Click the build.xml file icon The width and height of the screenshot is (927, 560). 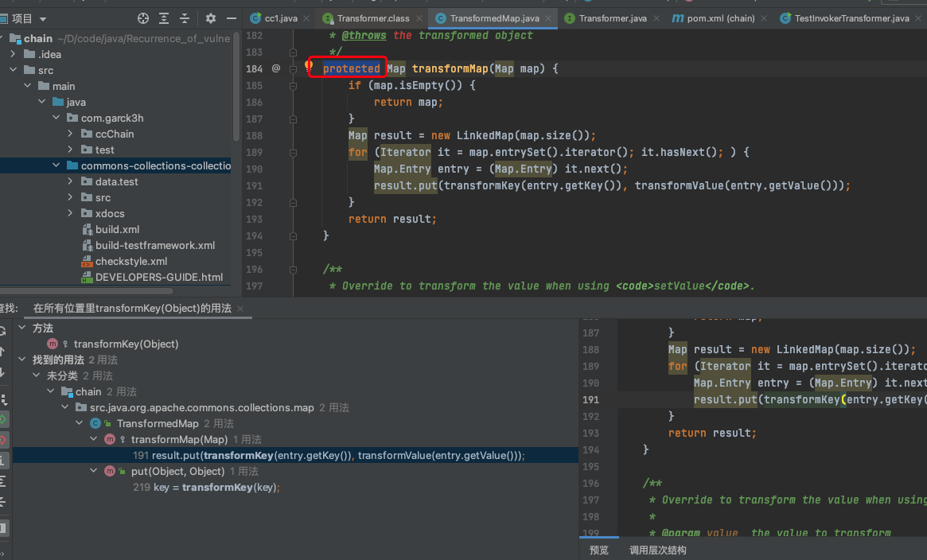[87, 229]
